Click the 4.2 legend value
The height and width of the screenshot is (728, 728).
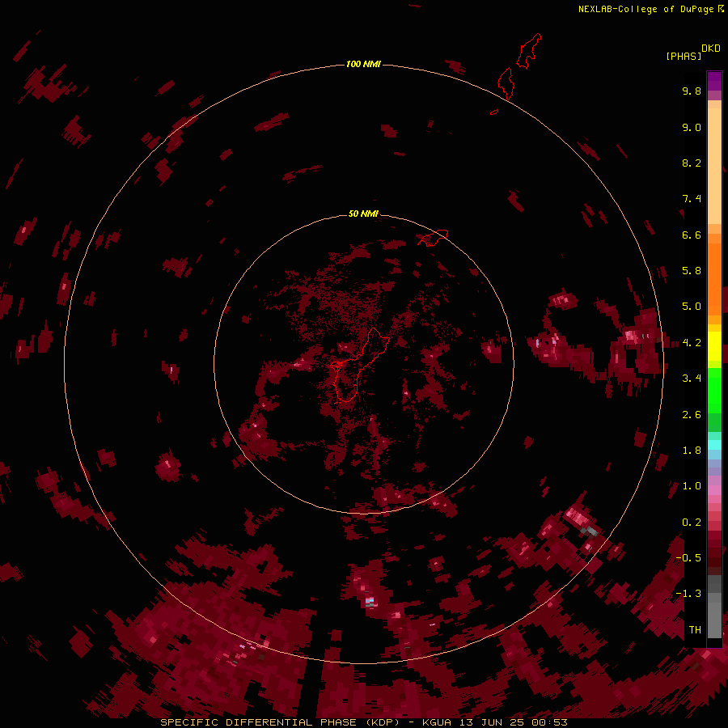692,343
